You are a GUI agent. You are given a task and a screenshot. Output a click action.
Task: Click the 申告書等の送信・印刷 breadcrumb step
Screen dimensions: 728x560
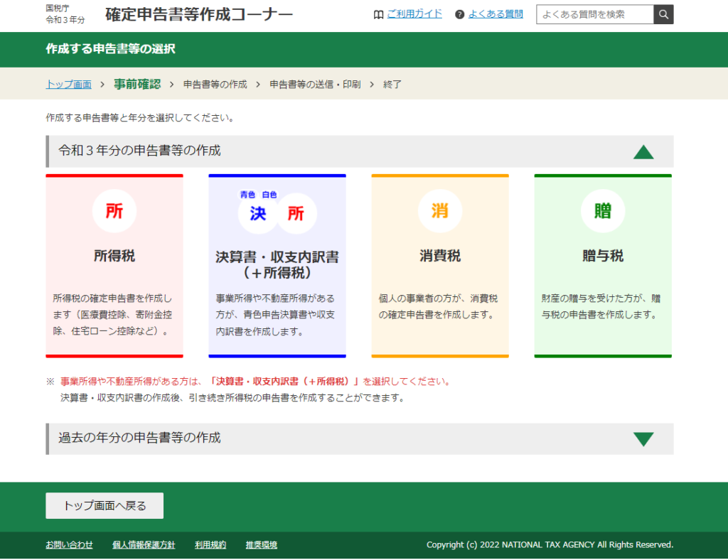tap(315, 85)
